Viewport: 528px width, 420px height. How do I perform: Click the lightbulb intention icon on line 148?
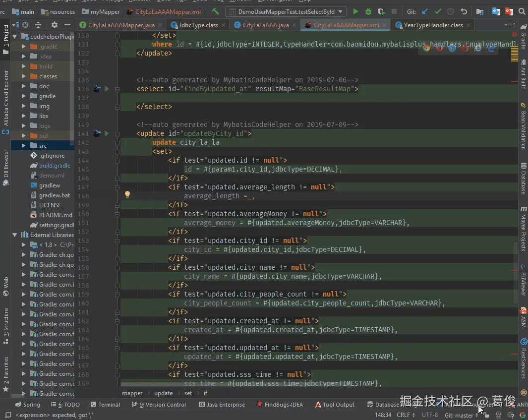click(x=127, y=195)
